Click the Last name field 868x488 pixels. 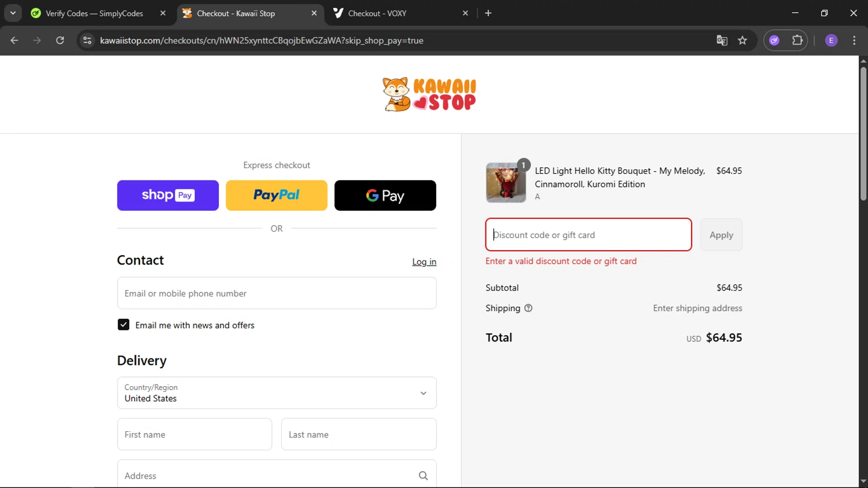click(x=359, y=434)
